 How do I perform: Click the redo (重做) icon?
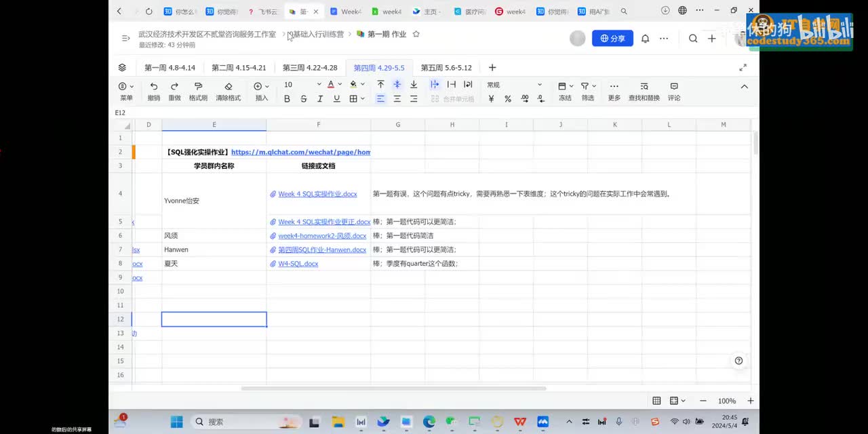click(x=174, y=86)
